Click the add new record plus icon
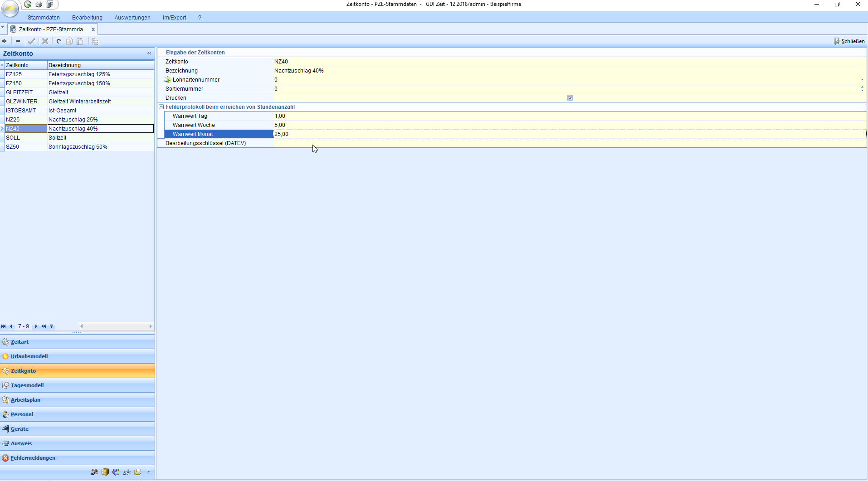Image resolution: width=868 pixels, height=481 pixels. point(5,41)
